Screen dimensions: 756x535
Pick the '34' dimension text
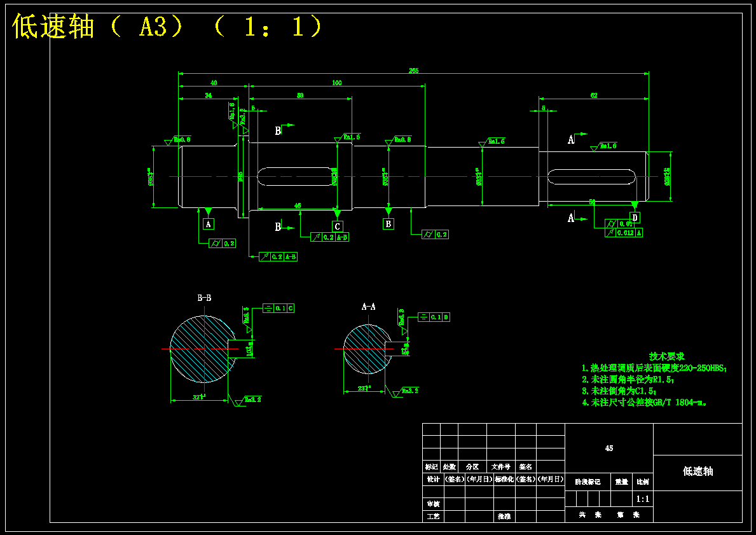[209, 95]
